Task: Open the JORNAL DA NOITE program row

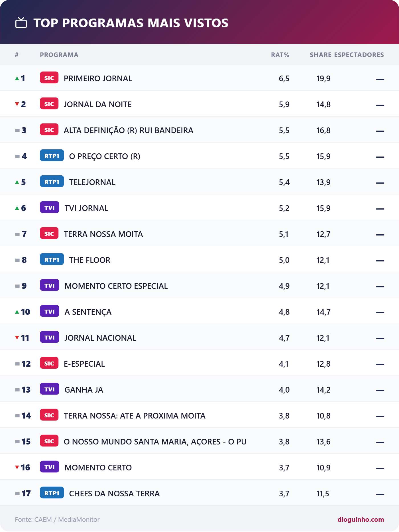Action: 199,104
